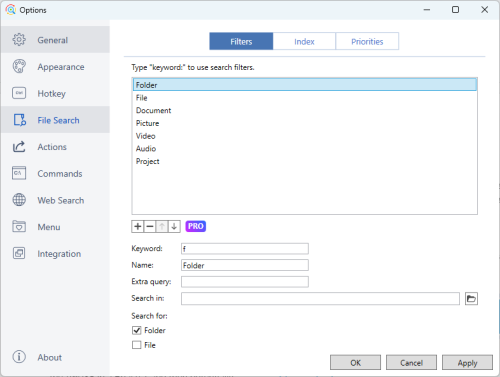
Task: Click into the Name input field
Action: coord(245,265)
